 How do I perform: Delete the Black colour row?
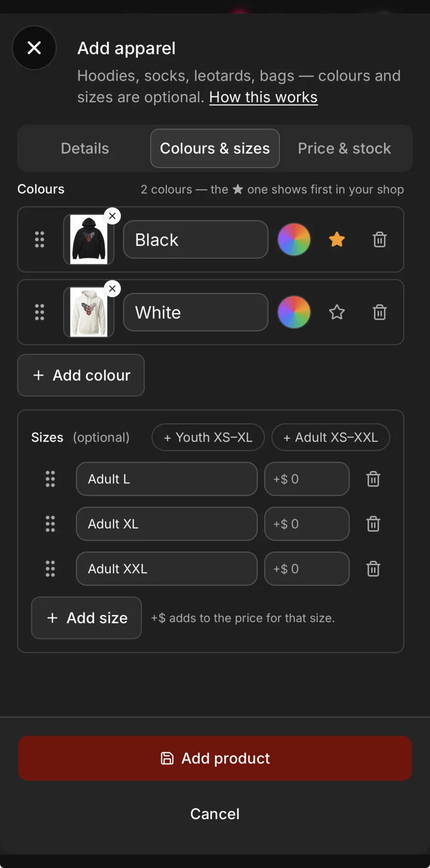point(380,240)
